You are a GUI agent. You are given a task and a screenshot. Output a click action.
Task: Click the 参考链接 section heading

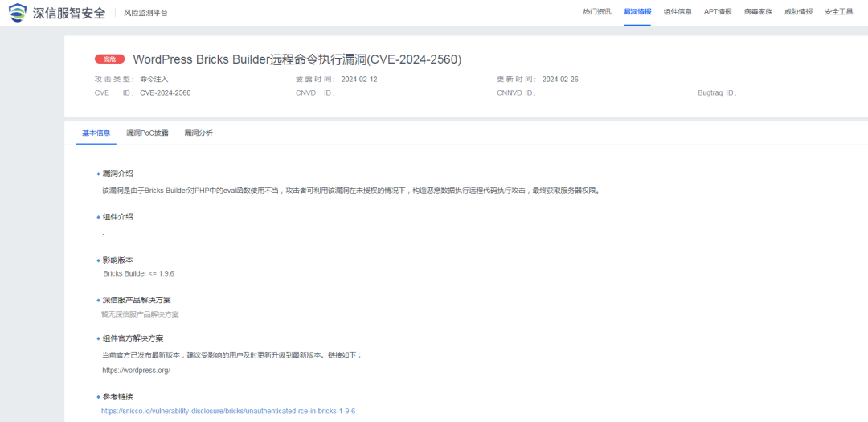click(x=117, y=396)
